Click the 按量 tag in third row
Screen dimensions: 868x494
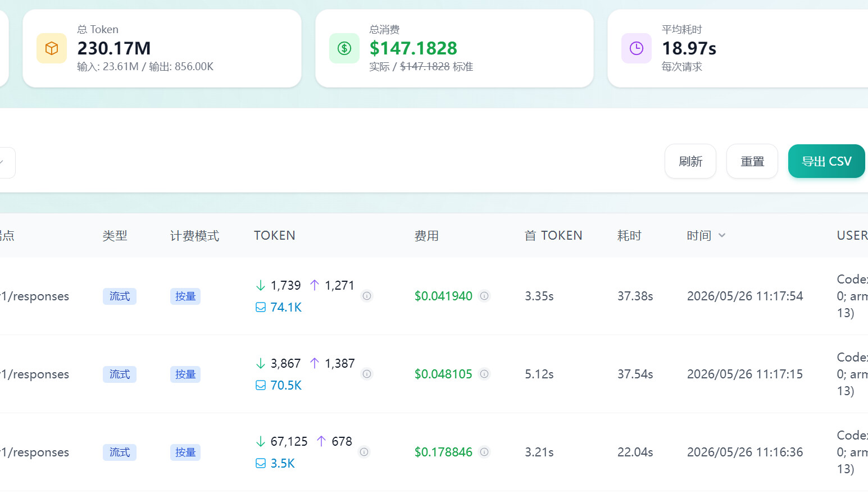(x=185, y=452)
